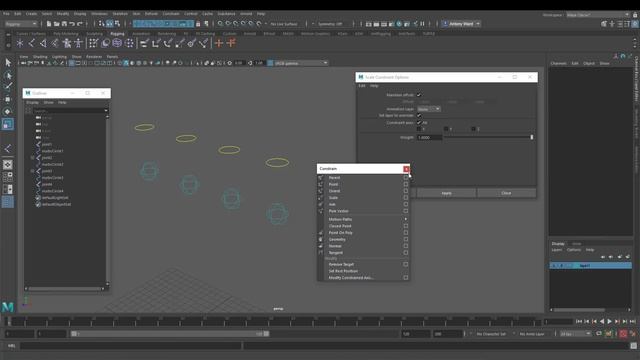Screen dimensions: 640x360
Task: Enable the Z constraint axis checkbox
Action: (473, 129)
